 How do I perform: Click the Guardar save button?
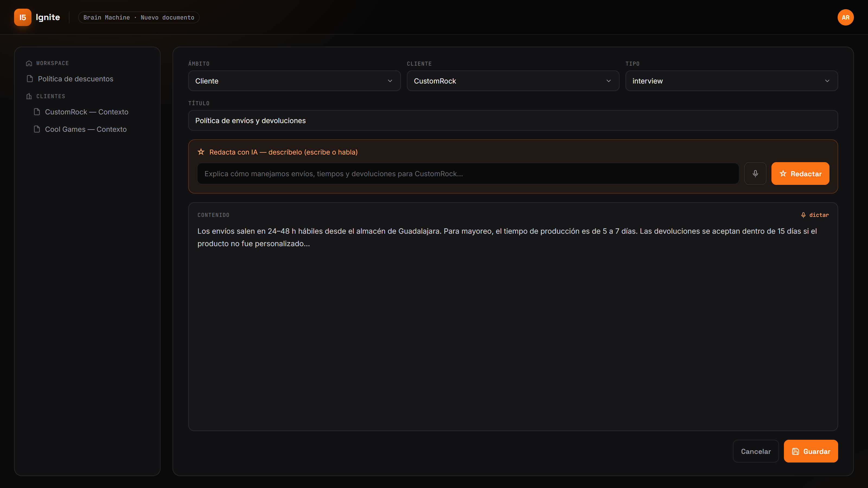811,451
